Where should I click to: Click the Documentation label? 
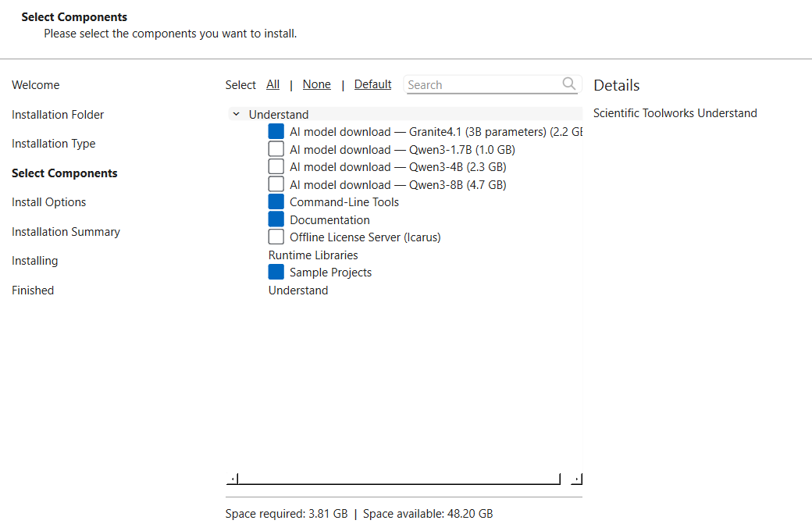pyautogui.click(x=329, y=220)
